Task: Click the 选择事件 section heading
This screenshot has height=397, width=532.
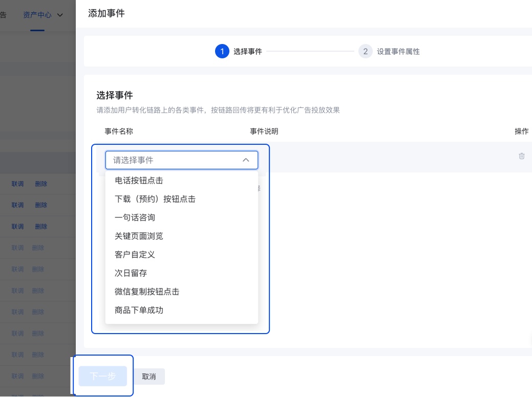Action: point(115,95)
